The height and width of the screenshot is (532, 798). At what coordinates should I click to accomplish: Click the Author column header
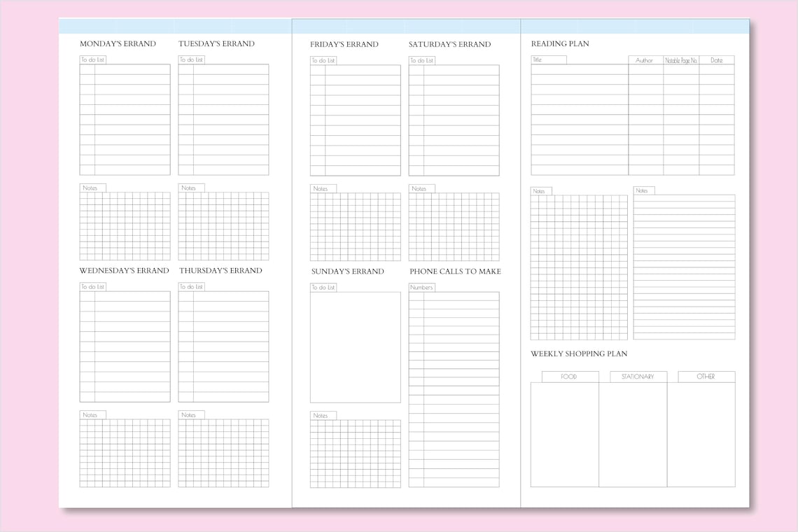[645, 59]
